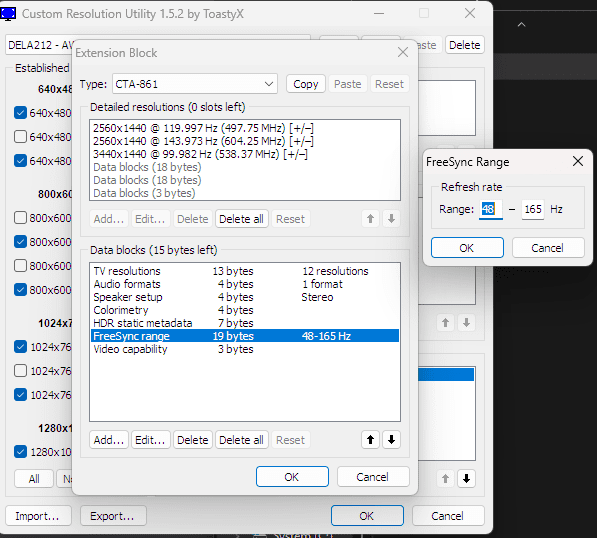Uncheck the second 800x600 checkbox

click(x=20, y=242)
